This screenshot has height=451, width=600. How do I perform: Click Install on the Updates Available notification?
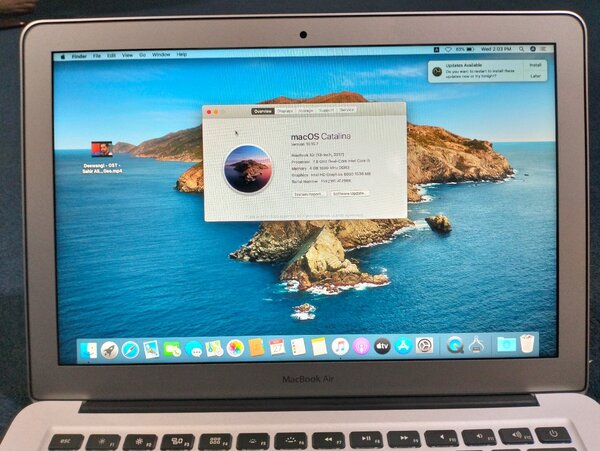click(535, 64)
